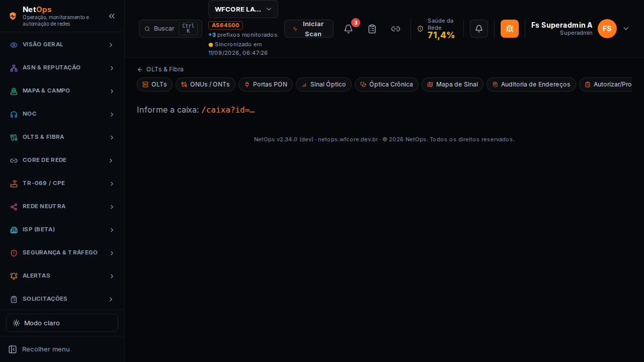Open notifications bell with badge 3
The image size is (644, 362).
(349, 29)
